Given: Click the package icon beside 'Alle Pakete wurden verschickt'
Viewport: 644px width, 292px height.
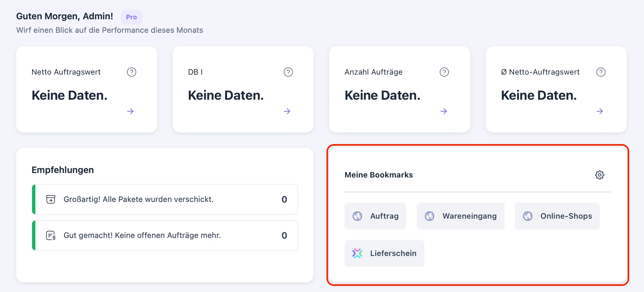Looking at the screenshot, I should click(51, 199).
